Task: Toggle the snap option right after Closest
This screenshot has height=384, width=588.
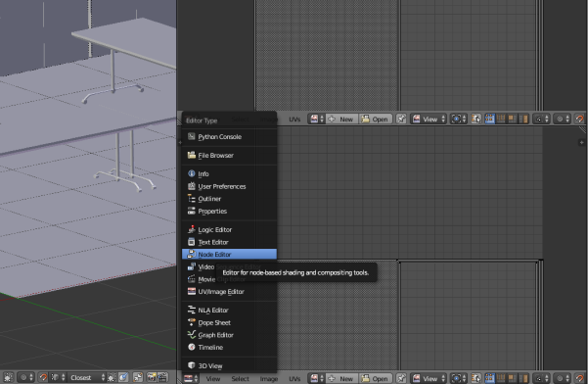Action: pos(112,377)
